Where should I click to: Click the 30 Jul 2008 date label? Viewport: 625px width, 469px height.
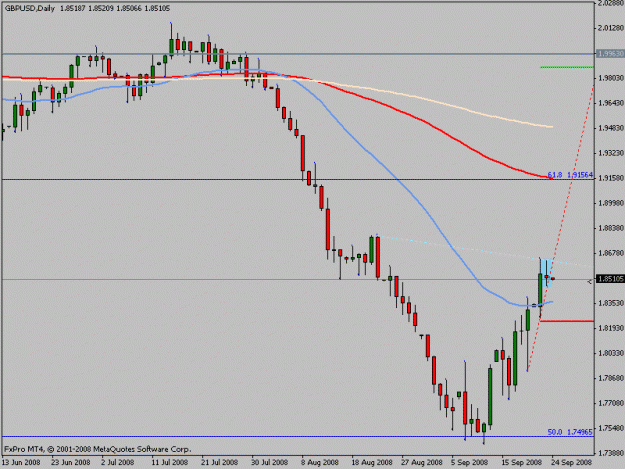tap(269, 463)
